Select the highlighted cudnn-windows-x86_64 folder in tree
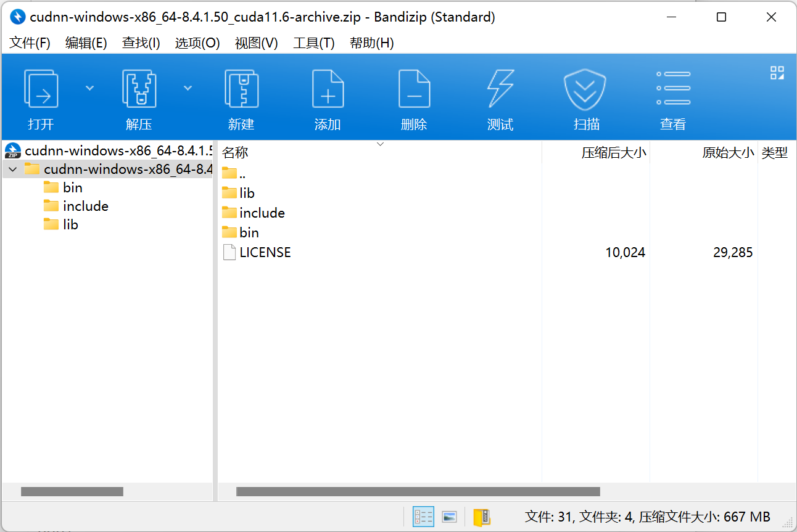The image size is (797, 532). coord(117,169)
